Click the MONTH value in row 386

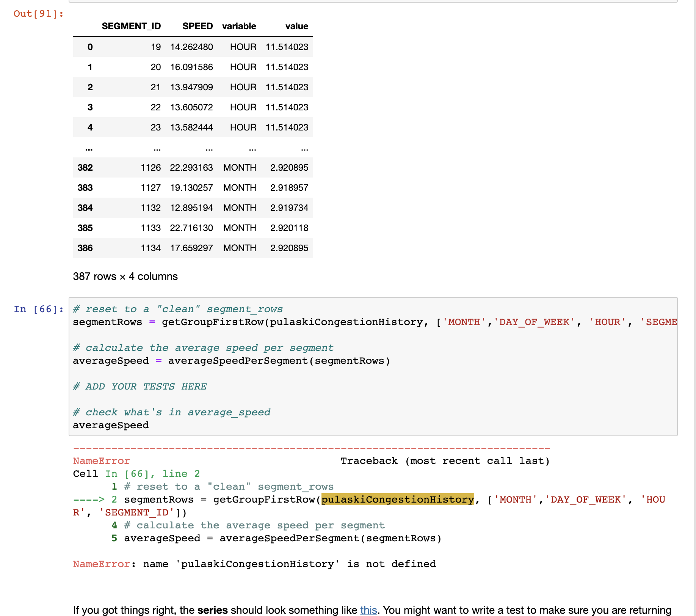[240, 248]
